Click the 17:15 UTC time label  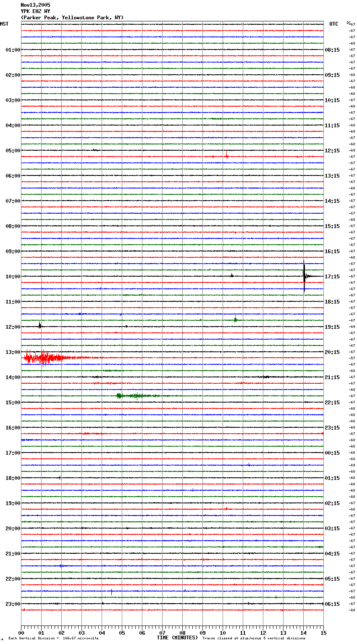(332, 277)
